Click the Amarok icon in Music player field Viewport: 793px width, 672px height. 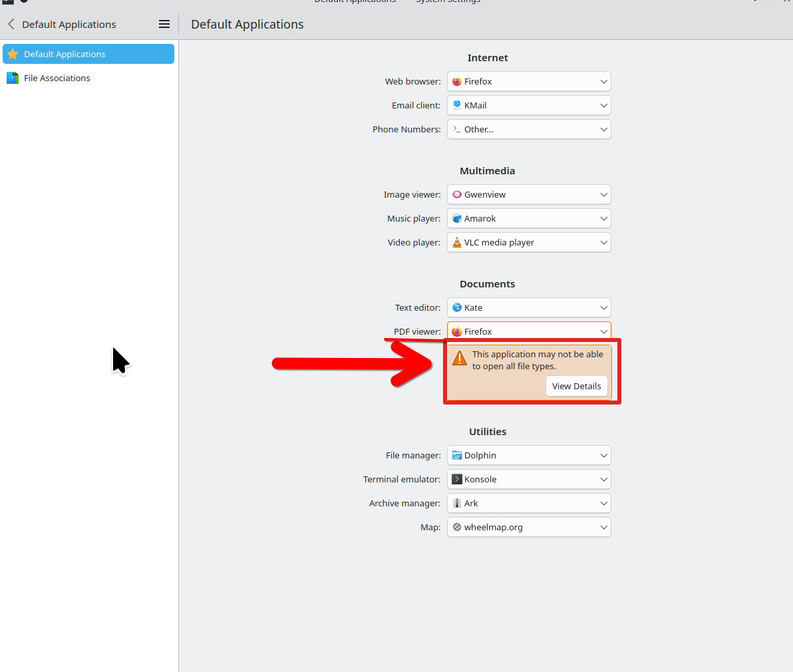[x=456, y=218]
